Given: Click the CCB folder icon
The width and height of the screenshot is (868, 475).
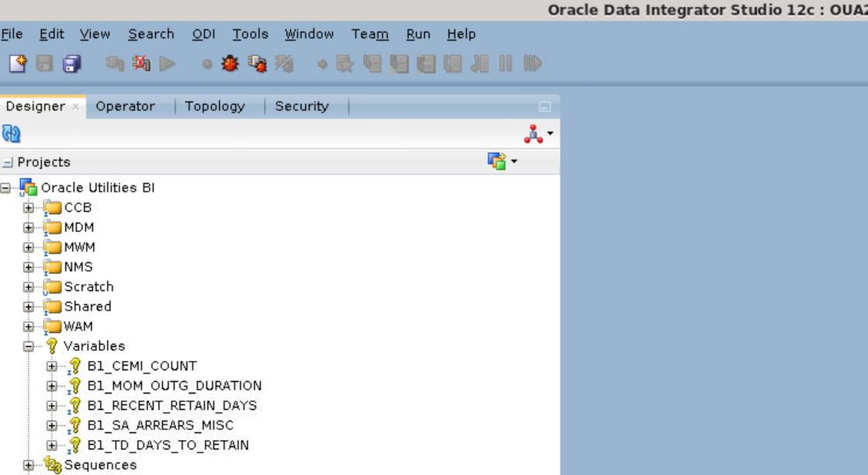Looking at the screenshot, I should click(x=52, y=207).
